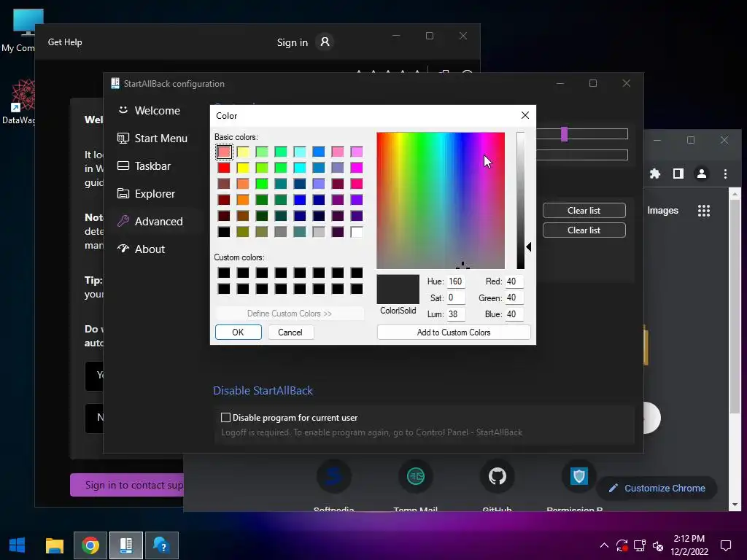This screenshot has width=747, height=560.
Task: Open the GitHub shortcut in Chrome
Action: coord(498,476)
